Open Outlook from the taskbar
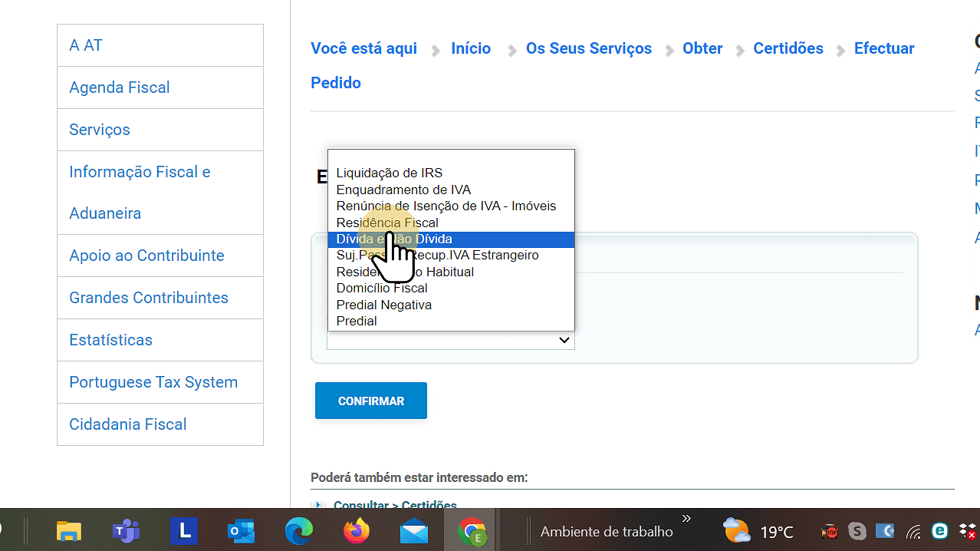This screenshot has height=551, width=980. tap(241, 530)
